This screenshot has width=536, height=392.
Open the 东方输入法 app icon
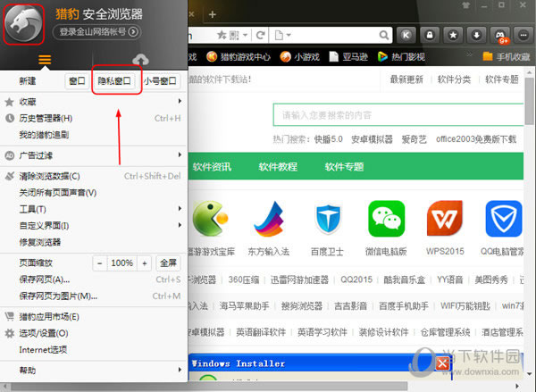tap(269, 219)
